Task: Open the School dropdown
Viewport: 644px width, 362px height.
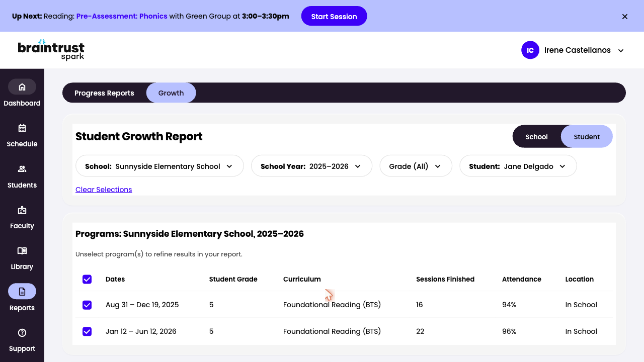Action: [159, 166]
